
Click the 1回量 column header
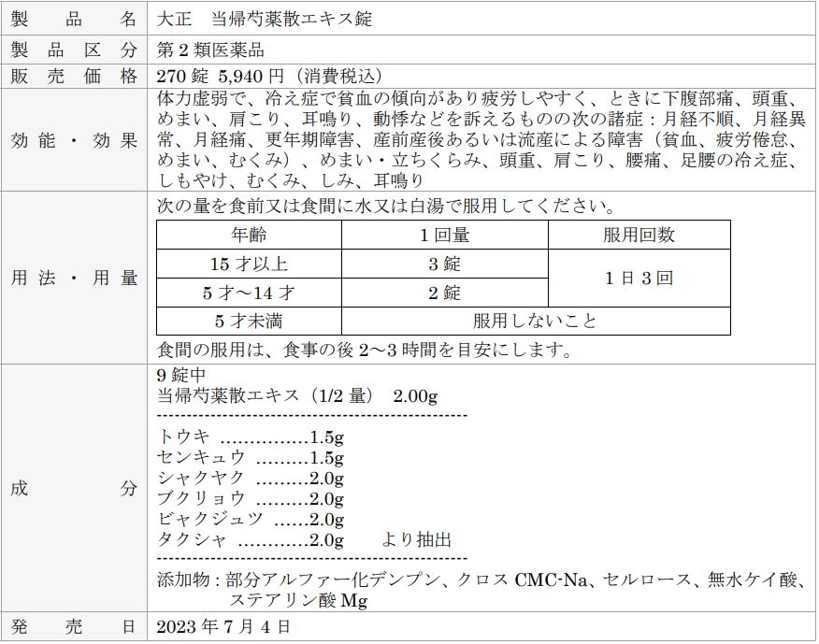pos(444,236)
